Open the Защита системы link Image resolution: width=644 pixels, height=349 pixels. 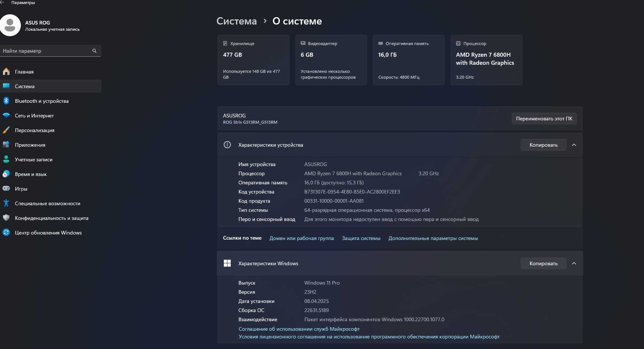click(361, 238)
